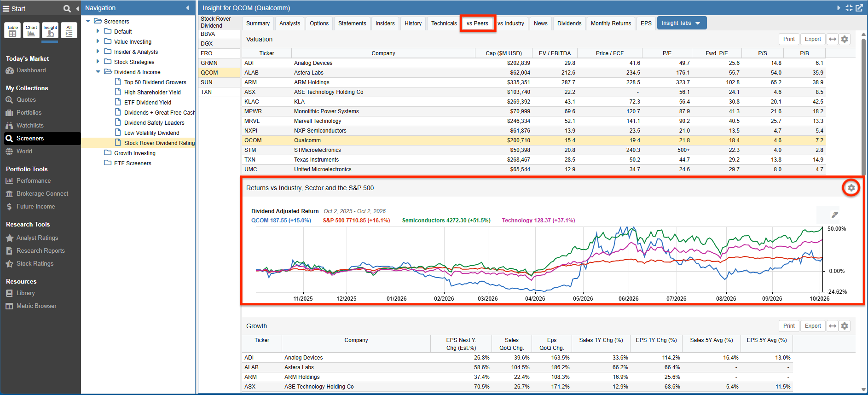Screen dimensions: 868x395
Task: Print the Valuation table
Action: click(x=789, y=39)
